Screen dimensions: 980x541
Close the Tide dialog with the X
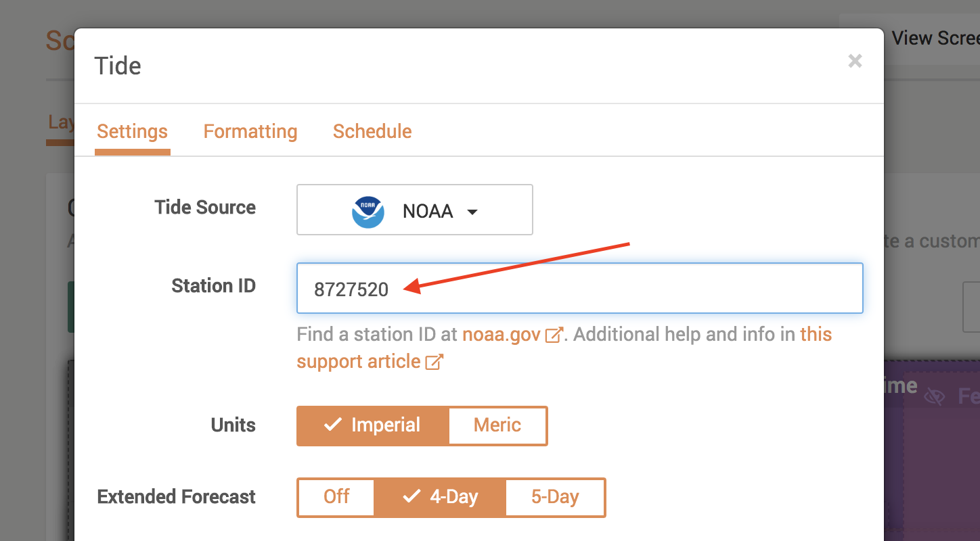pos(855,61)
